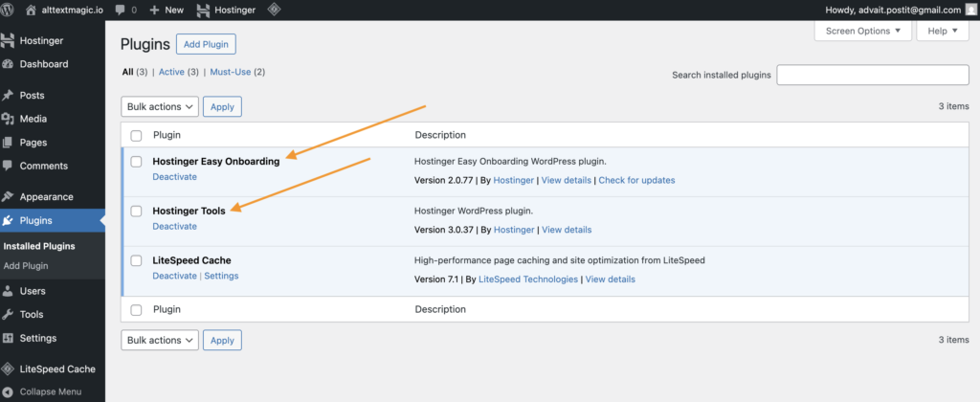980x402 pixels.
Task: Click the top Apply button
Action: point(222,107)
